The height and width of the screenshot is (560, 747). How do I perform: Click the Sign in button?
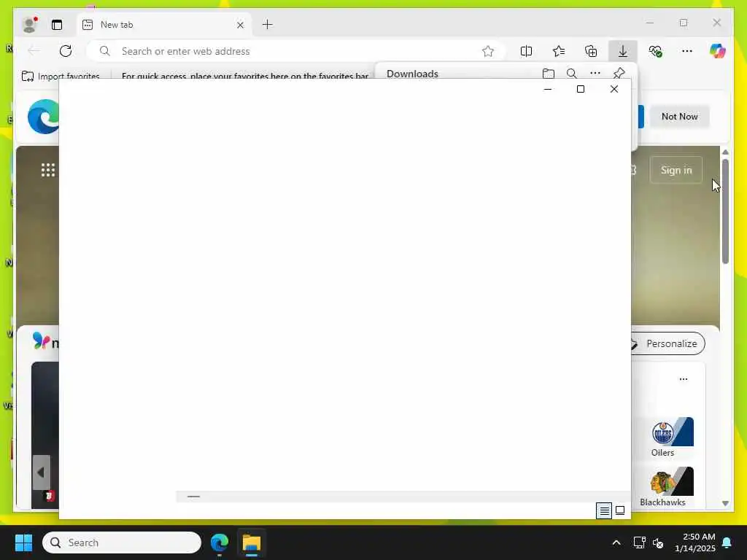pos(676,170)
